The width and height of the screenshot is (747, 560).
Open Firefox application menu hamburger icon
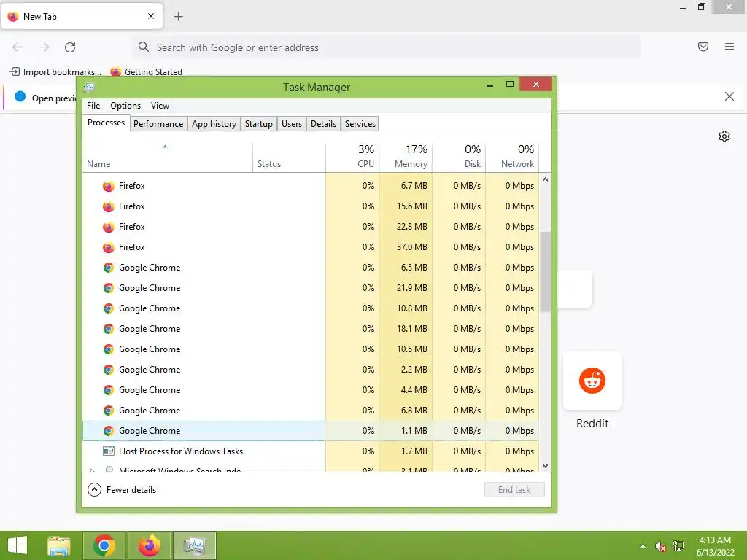729,47
